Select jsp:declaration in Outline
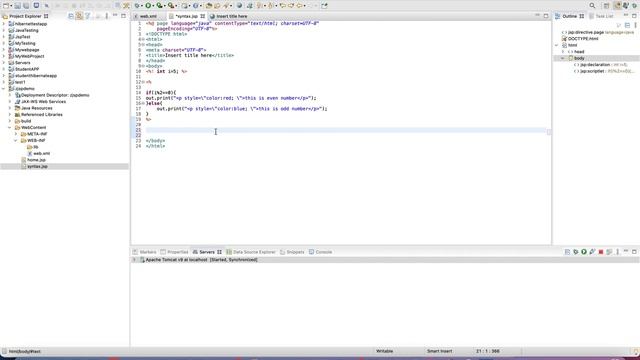The image size is (640, 360). coord(595,64)
